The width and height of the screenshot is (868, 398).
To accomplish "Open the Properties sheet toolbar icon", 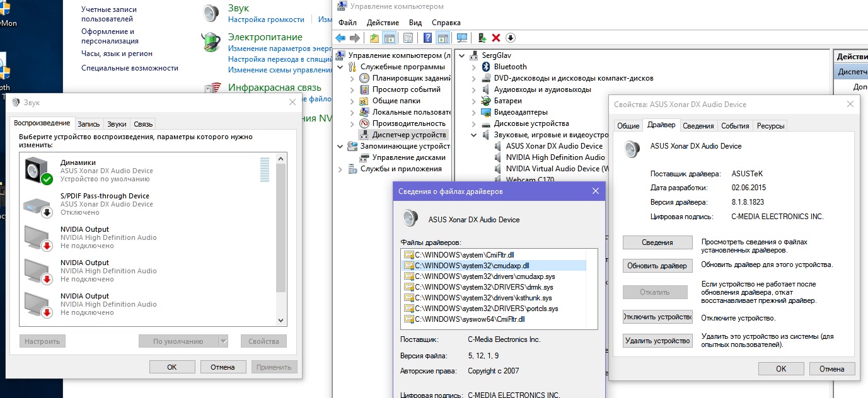I will [408, 38].
